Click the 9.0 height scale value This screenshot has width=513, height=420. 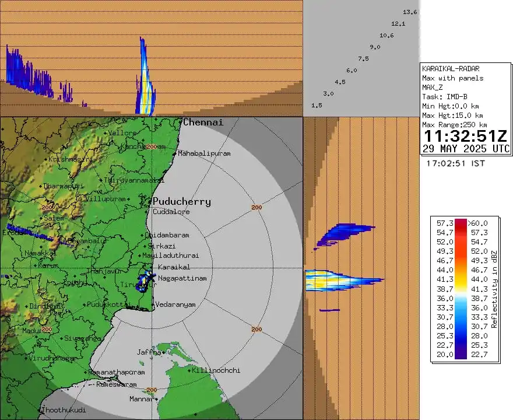[375, 47]
